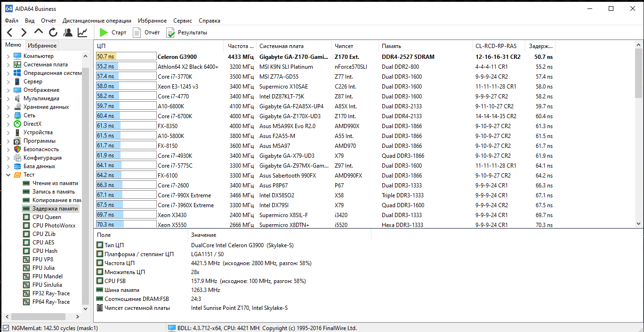This screenshot has height=332, width=644.
Task: Click the Refresh toolbar icon
Action: click(53, 32)
